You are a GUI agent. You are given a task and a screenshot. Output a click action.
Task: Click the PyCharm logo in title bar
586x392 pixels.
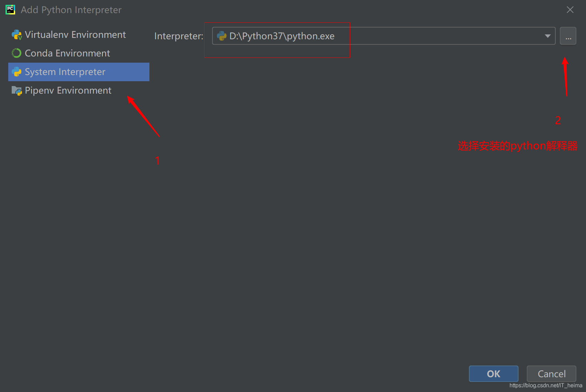pos(10,10)
